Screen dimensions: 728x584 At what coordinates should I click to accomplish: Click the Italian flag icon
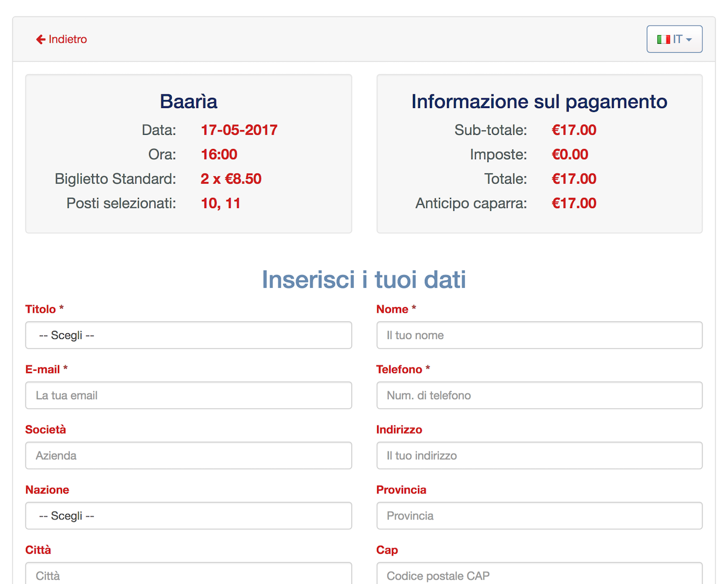tap(663, 39)
